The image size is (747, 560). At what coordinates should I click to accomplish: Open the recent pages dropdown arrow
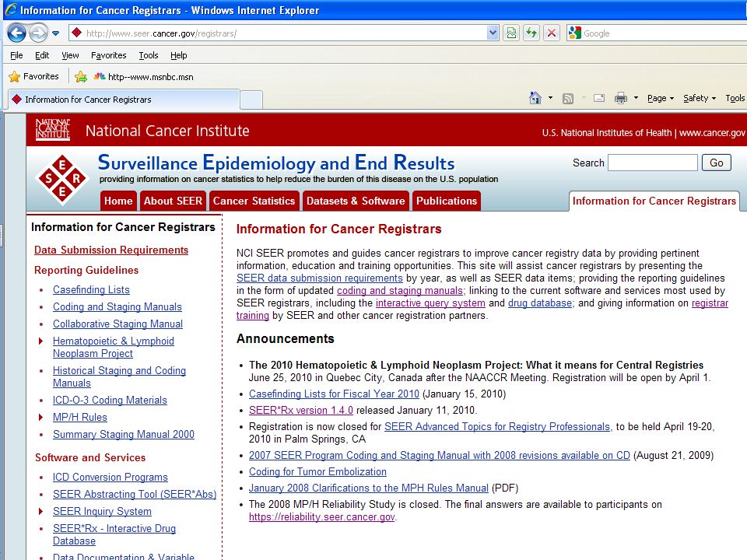56,33
